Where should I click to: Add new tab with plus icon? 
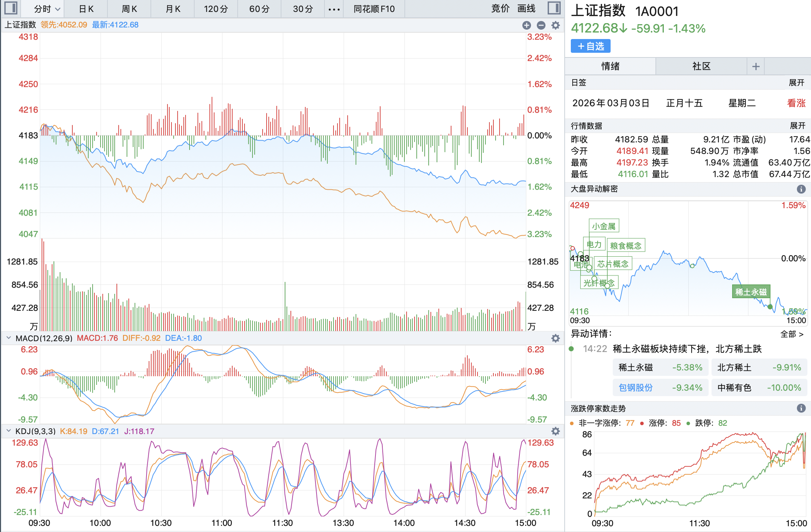(756, 66)
